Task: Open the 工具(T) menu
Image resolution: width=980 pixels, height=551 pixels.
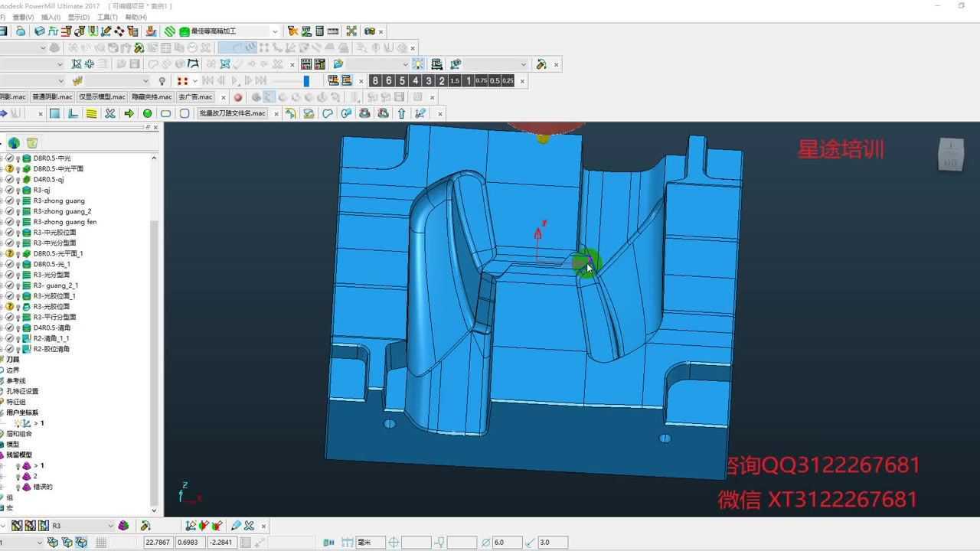Action: tap(107, 17)
